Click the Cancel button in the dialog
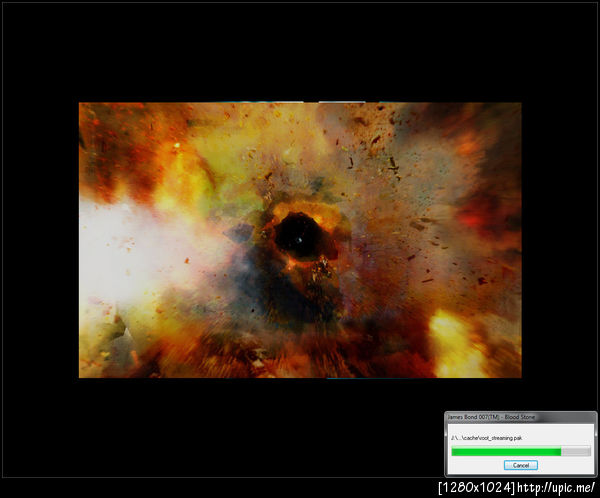 520,465
